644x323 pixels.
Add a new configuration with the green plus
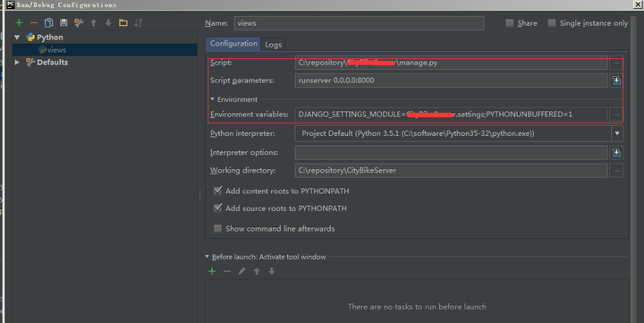coord(19,23)
